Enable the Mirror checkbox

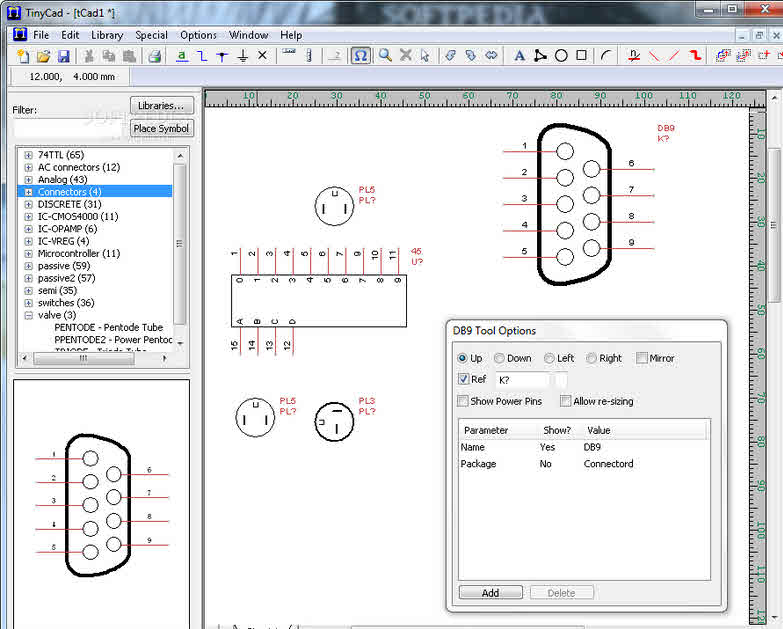coord(642,358)
